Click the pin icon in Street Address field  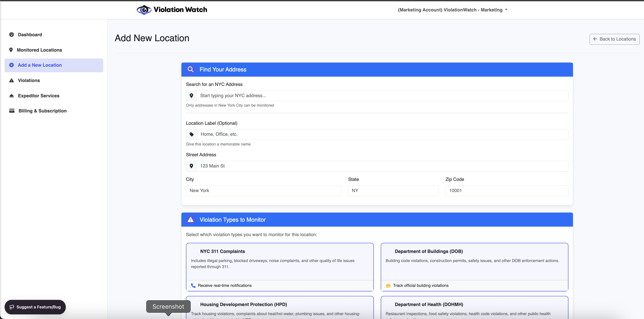(191, 166)
